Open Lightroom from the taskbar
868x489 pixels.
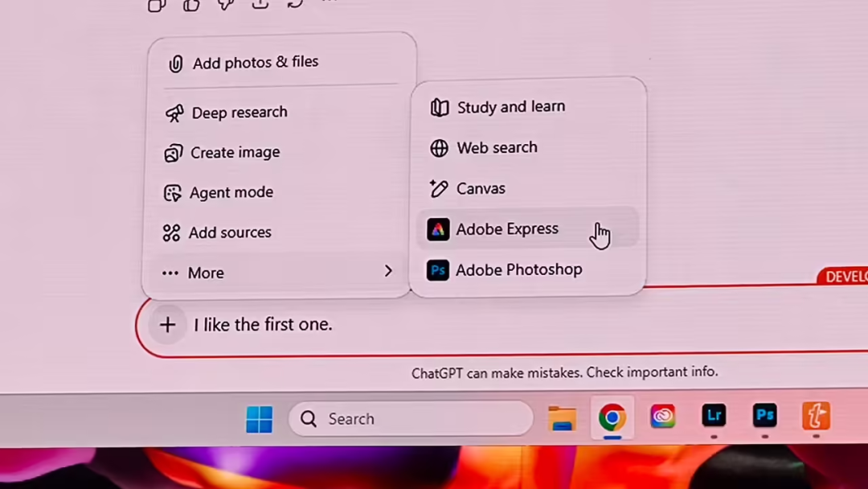coord(714,416)
